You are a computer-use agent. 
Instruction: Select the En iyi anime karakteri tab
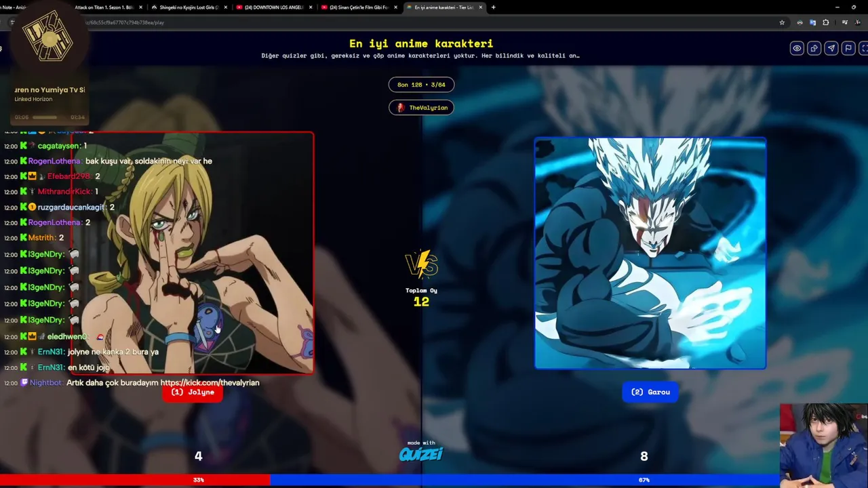click(x=443, y=7)
